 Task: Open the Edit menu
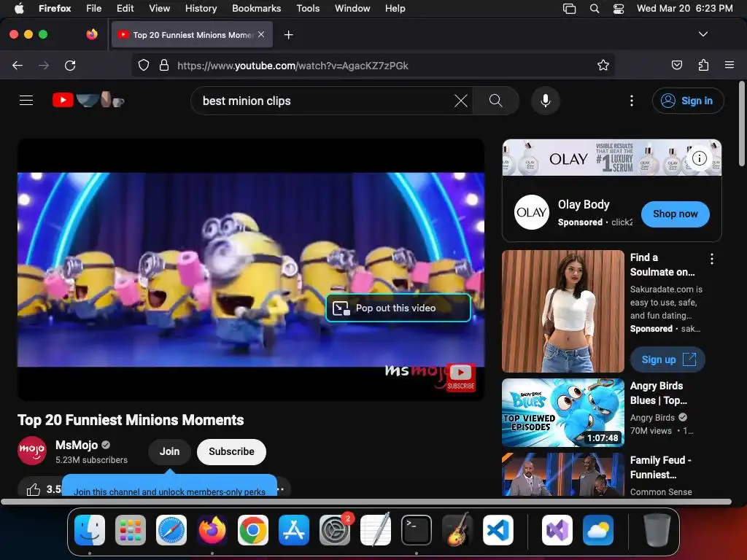(x=125, y=8)
